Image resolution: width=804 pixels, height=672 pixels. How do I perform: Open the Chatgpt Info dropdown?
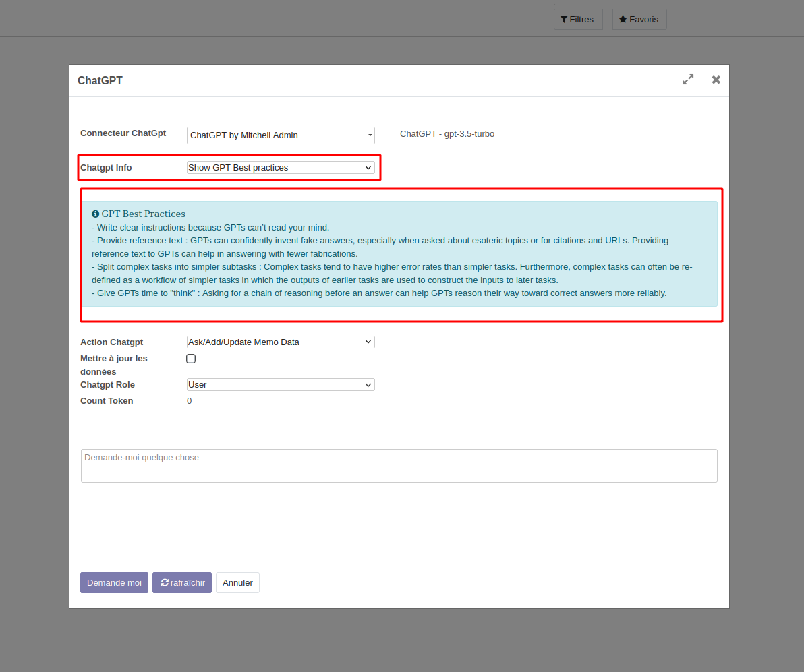281,168
